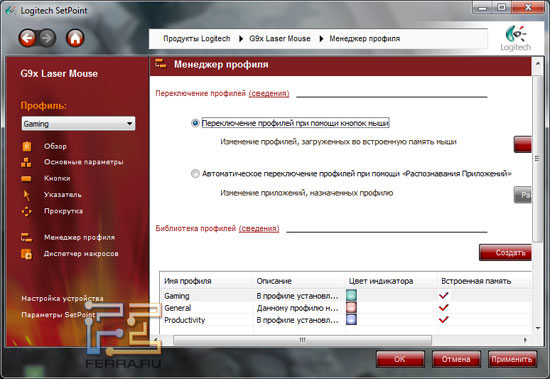Click the сведения link for profile library
This screenshot has width=550, height=379.
coord(259,229)
